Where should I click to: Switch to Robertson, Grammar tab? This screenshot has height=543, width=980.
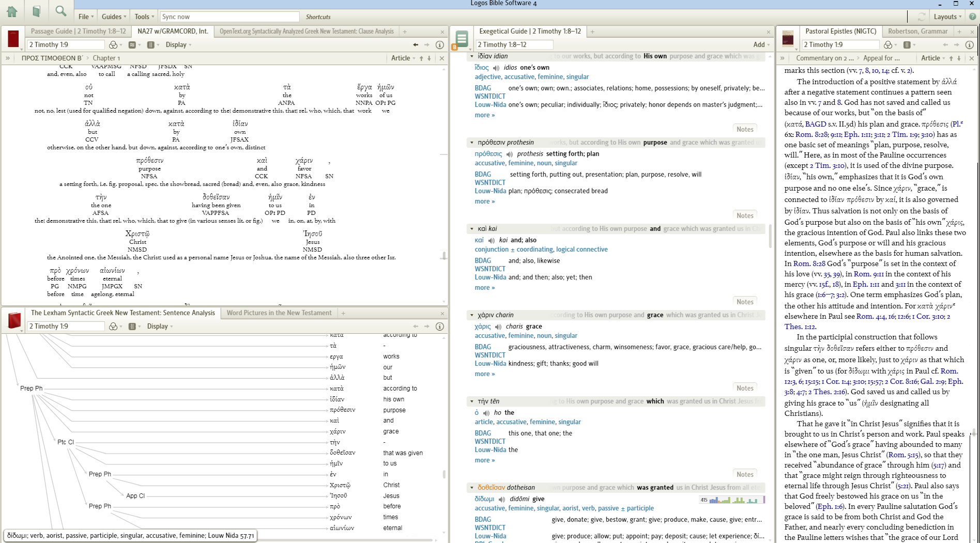point(918,32)
